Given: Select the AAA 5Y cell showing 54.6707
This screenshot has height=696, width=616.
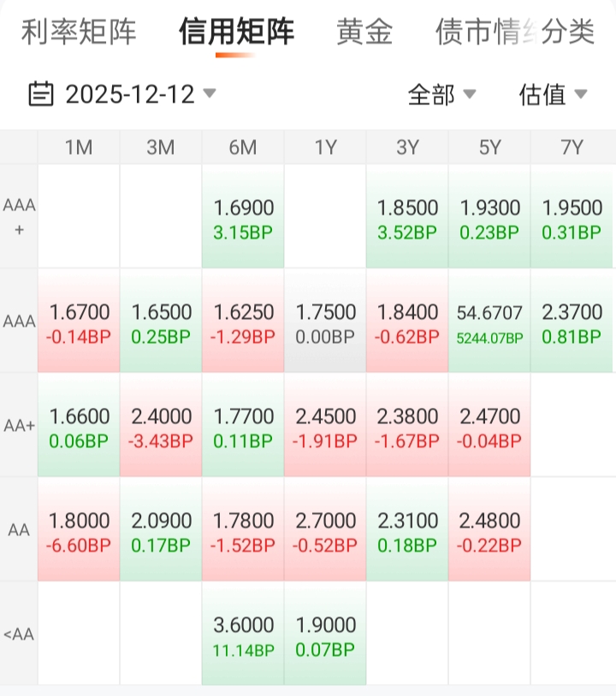Looking at the screenshot, I should (x=489, y=321).
